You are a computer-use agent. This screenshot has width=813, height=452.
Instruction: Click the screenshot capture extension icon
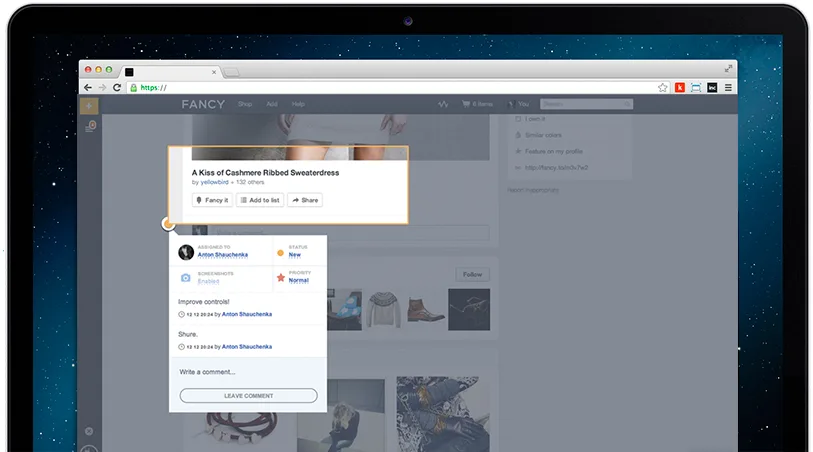[696, 88]
